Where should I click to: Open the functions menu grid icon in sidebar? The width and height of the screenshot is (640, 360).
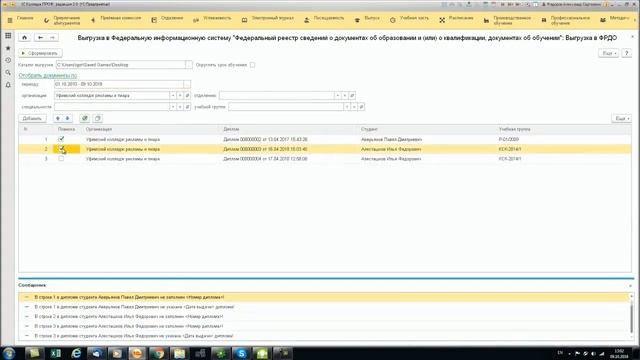8,36
